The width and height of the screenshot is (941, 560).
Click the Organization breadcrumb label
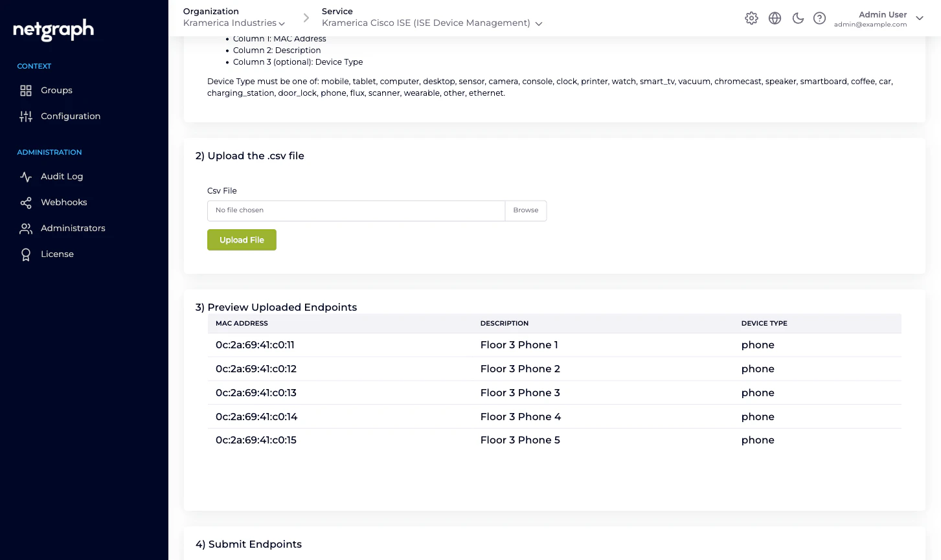[210, 11]
